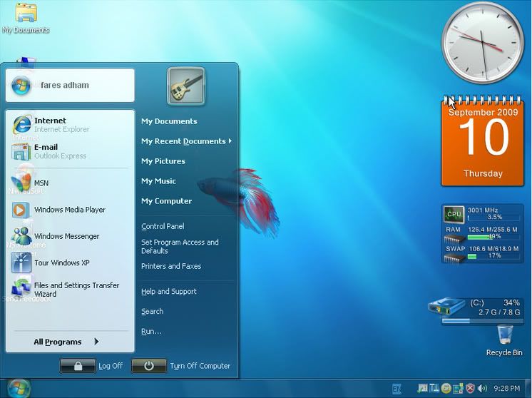Click the Log Off lock button
The height and width of the screenshot is (398, 532).
(78, 366)
